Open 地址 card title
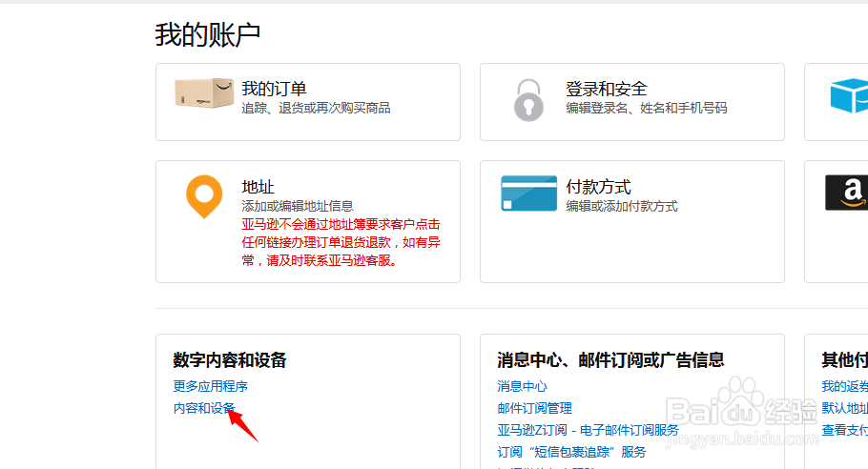The image size is (868, 469). 258,187
